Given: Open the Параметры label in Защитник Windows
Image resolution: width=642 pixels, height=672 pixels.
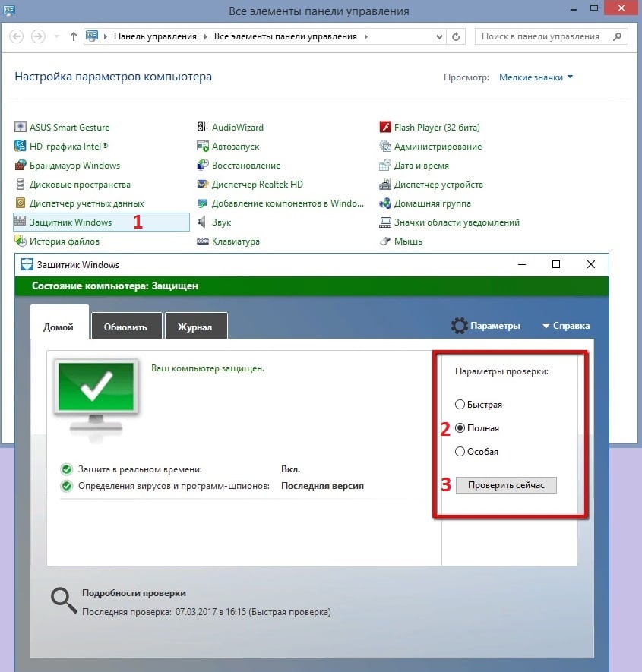Looking at the screenshot, I should 495,326.
